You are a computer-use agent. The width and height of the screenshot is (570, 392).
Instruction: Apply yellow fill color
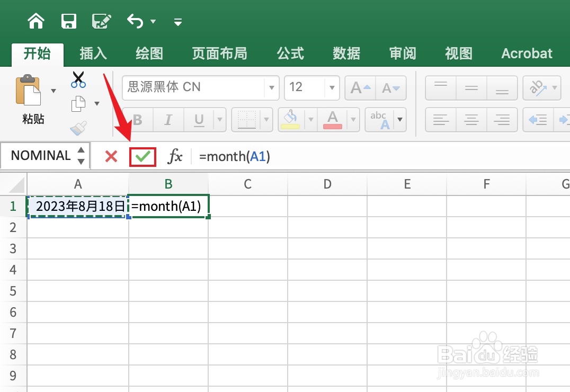(x=290, y=120)
